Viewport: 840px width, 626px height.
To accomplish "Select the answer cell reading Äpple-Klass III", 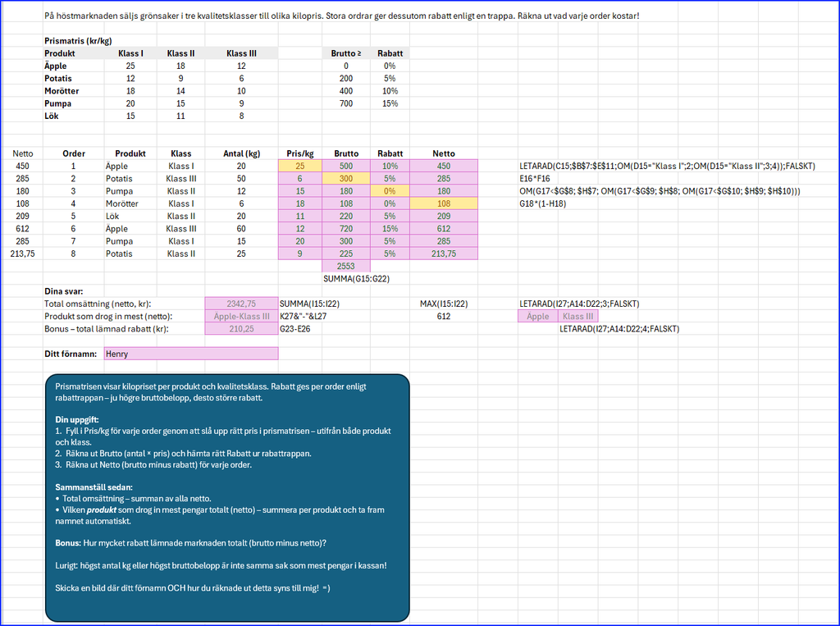I will coord(242,316).
